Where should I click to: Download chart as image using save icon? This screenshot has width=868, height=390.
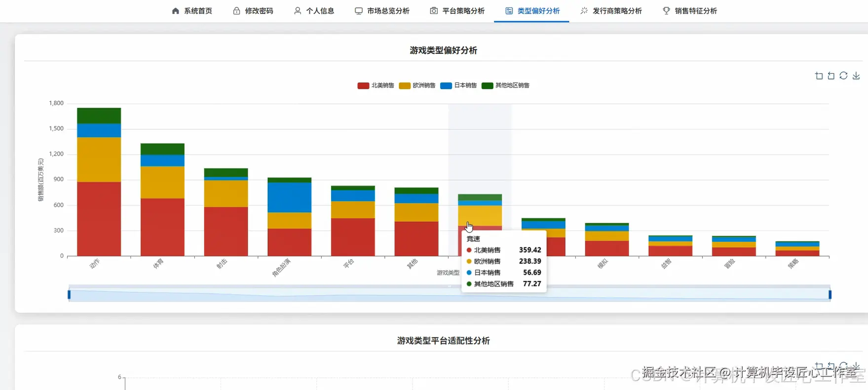[x=856, y=76]
